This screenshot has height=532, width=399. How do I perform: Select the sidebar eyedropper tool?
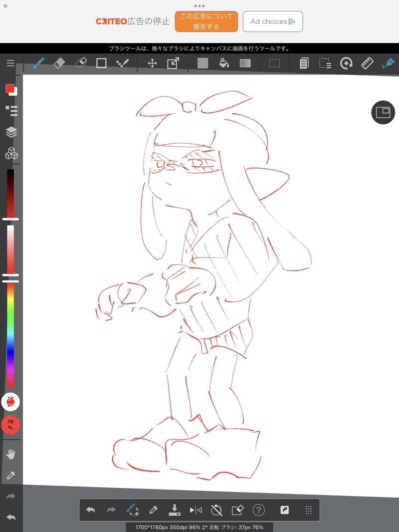pyautogui.click(x=11, y=475)
